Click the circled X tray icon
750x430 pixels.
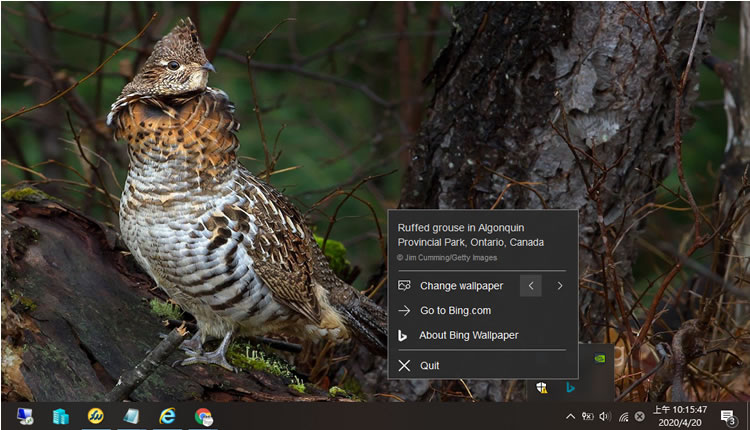pyautogui.click(x=640, y=417)
